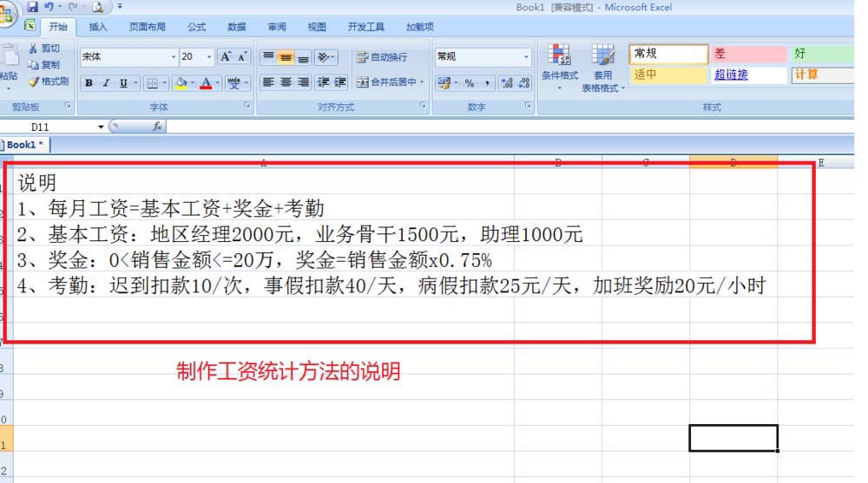
Task: Switch to the 插入 ribbon tab
Action: [98, 27]
